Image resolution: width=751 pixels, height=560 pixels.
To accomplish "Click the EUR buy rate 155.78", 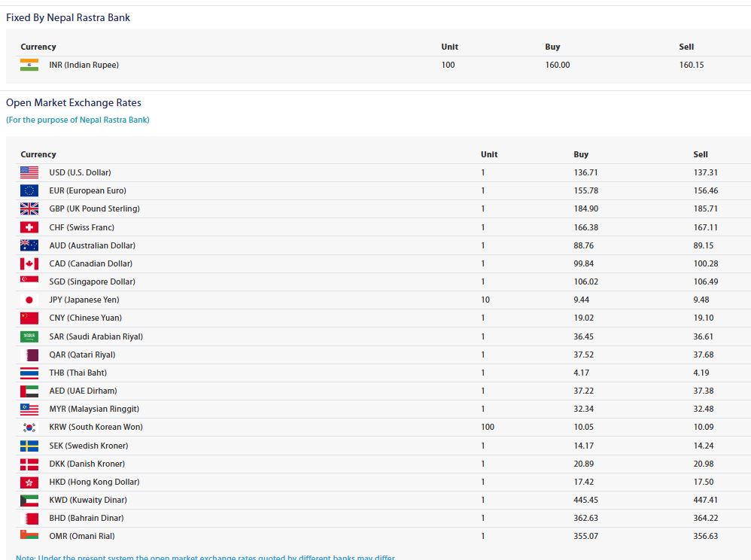I will pos(585,190).
